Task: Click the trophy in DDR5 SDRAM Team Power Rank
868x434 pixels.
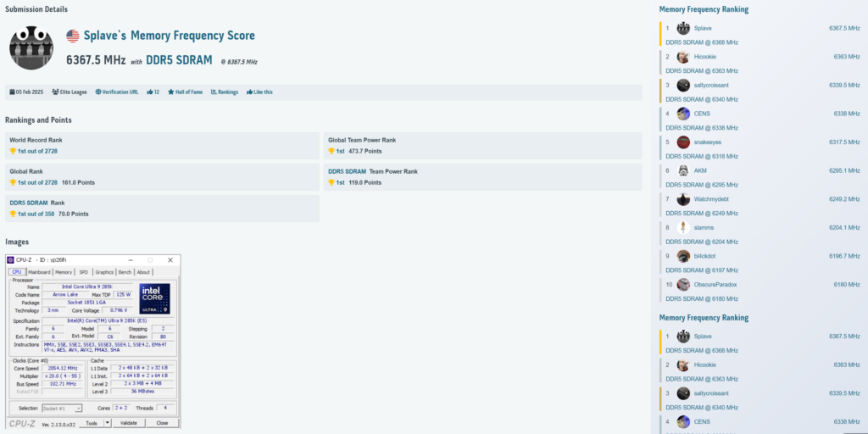Action: tap(331, 183)
